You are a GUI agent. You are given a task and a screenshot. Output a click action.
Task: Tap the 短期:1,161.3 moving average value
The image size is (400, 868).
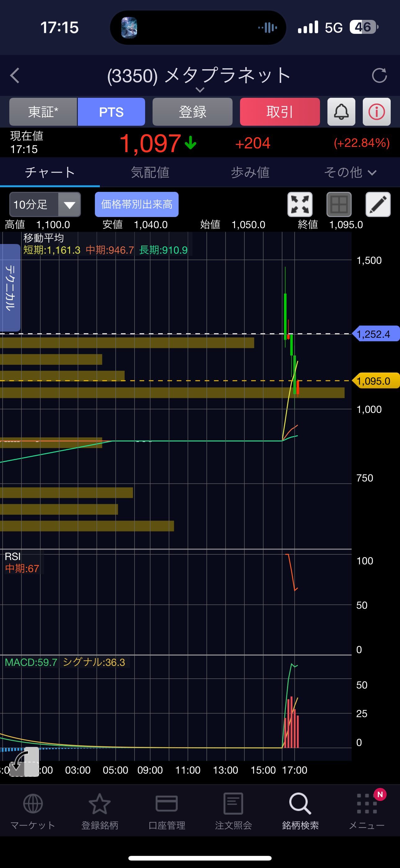[x=52, y=250]
